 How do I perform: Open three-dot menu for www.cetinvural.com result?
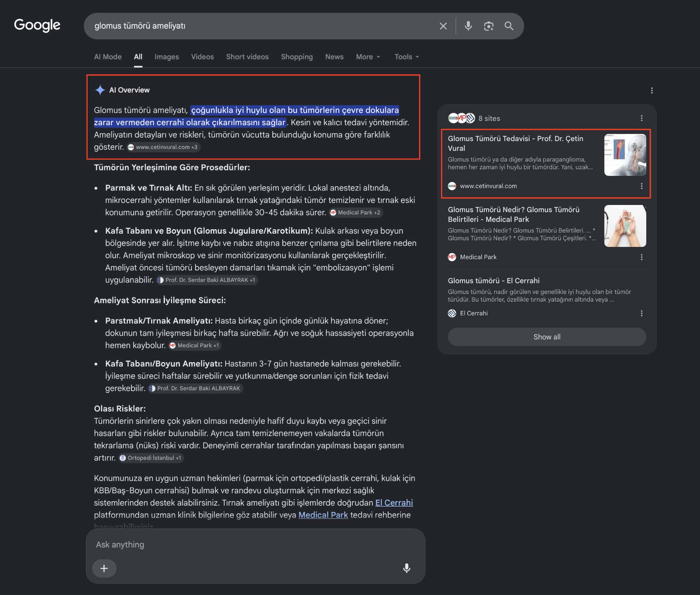[x=641, y=186]
